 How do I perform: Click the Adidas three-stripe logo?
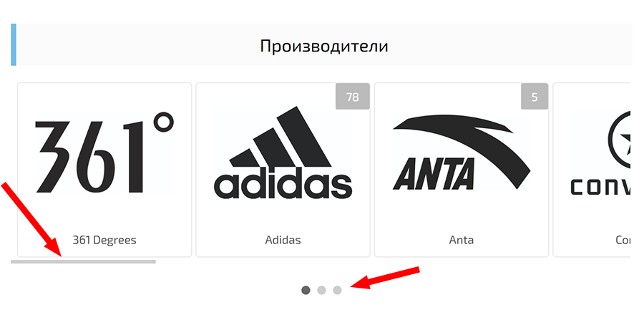tap(283, 152)
